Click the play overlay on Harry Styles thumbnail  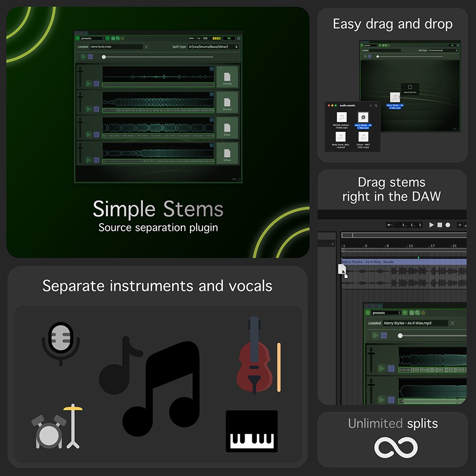(x=363, y=117)
